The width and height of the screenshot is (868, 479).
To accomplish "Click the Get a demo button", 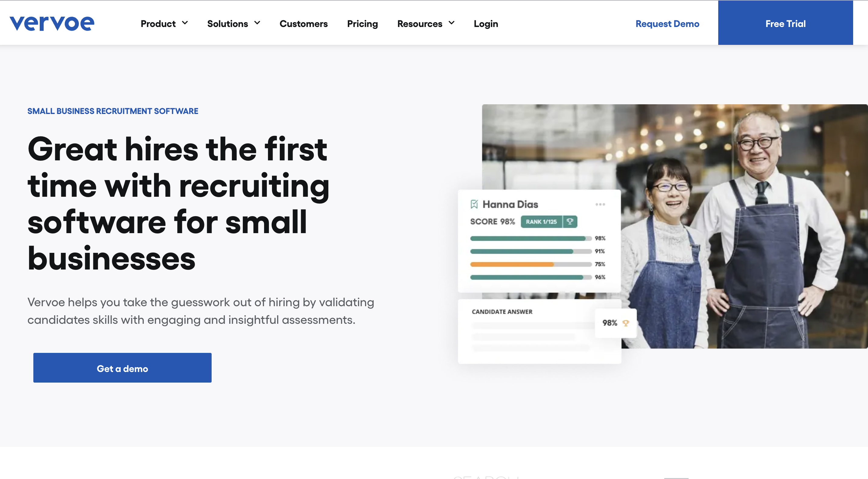I will 122,367.
